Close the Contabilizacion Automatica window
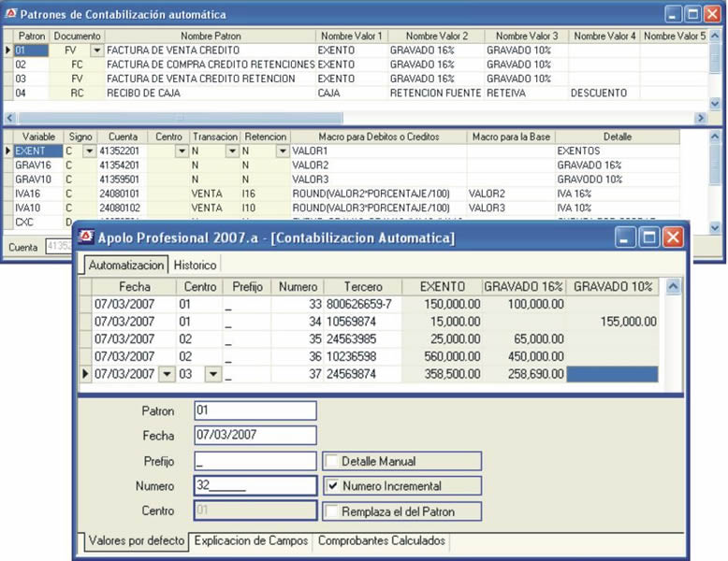Image resolution: width=728 pixels, height=561 pixels. pyautogui.click(x=673, y=237)
